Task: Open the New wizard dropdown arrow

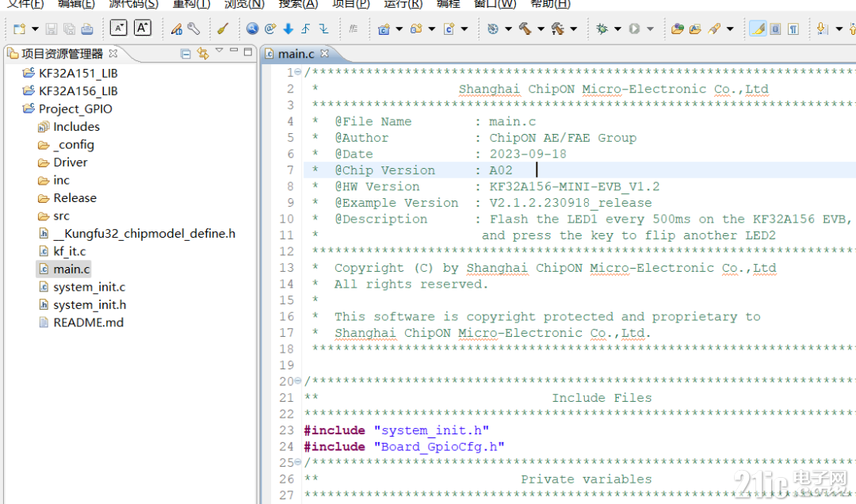Action: pyautogui.click(x=35, y=29)
